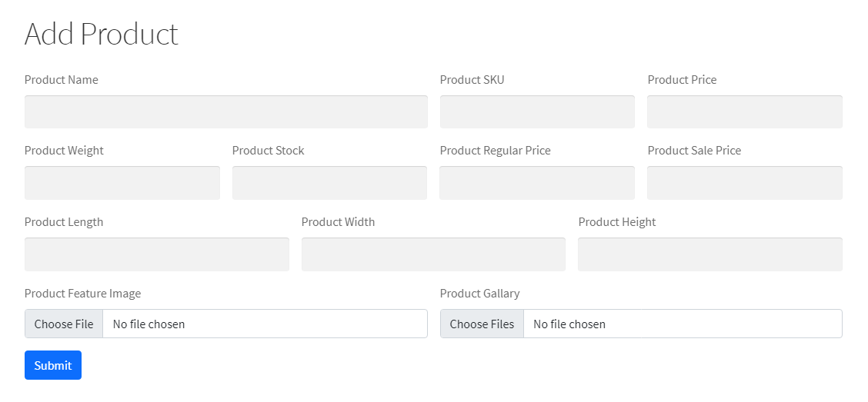Select the Product Sale Price field
This screenshot has width=868, height=402.
(744, 183)
